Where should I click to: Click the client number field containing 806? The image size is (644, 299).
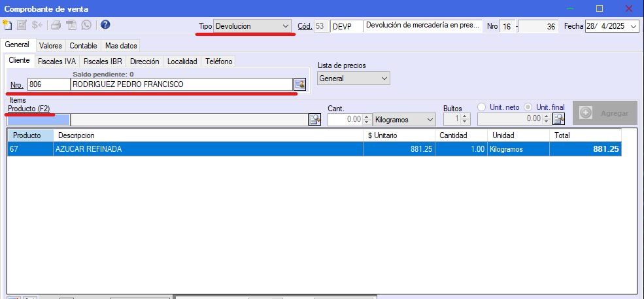click(x=49, y=84)
